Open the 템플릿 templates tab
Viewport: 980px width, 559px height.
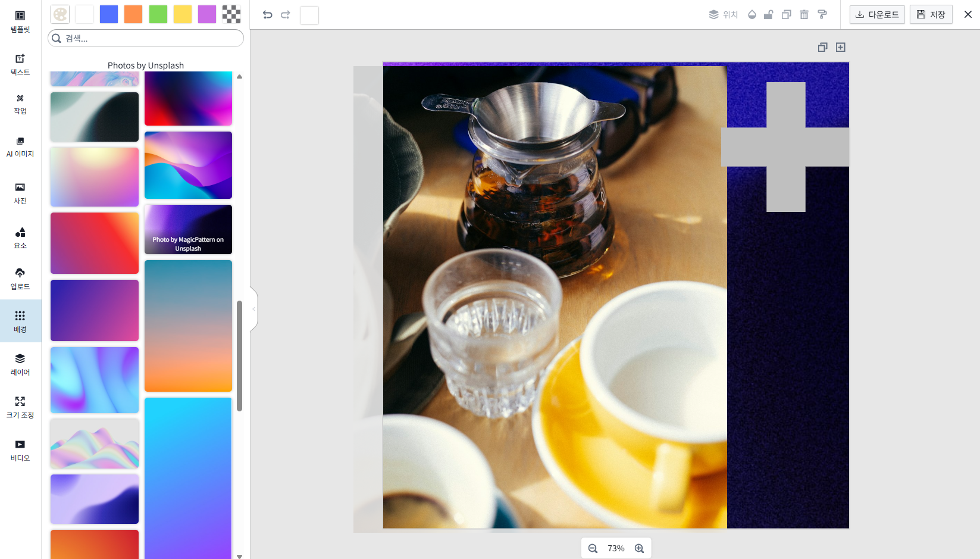[x=20, y=21]
